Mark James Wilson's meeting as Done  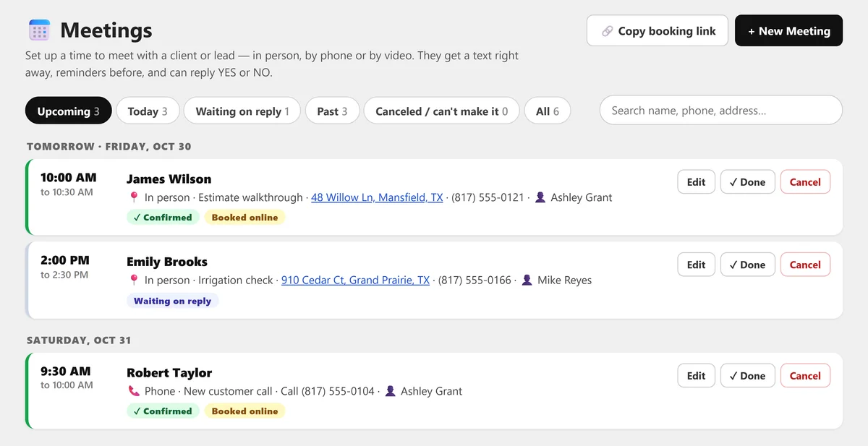748,182
